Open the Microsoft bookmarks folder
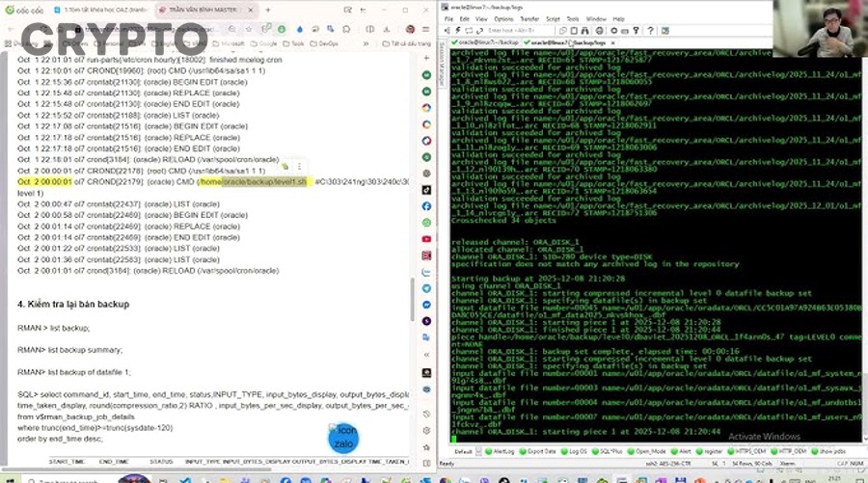The image size is (868, 483). click(x=228, y=43)
